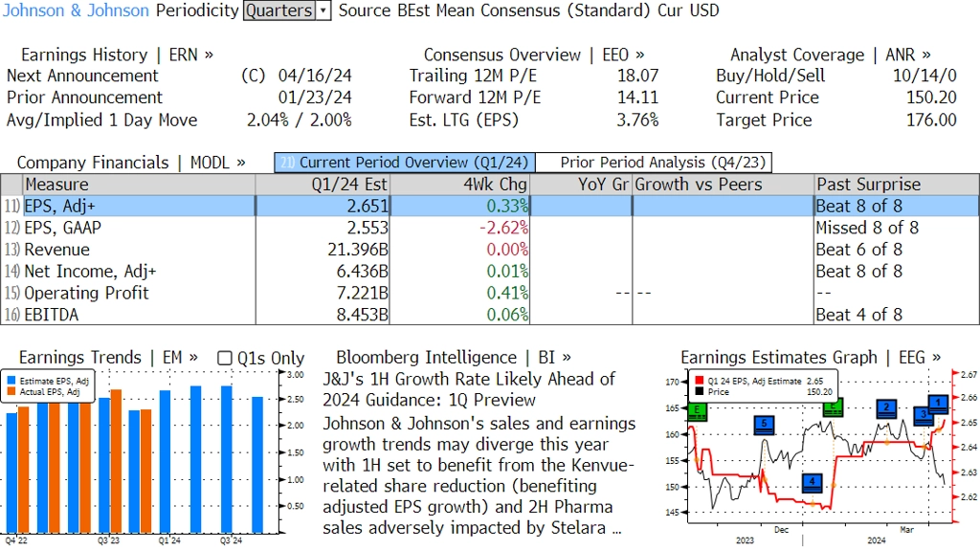Click the Growth vs Peers column header

tap(724, 185)
